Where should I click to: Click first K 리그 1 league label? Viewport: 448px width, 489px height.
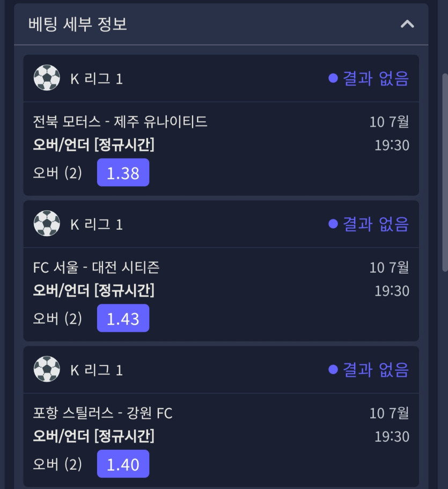pos(97,78)
